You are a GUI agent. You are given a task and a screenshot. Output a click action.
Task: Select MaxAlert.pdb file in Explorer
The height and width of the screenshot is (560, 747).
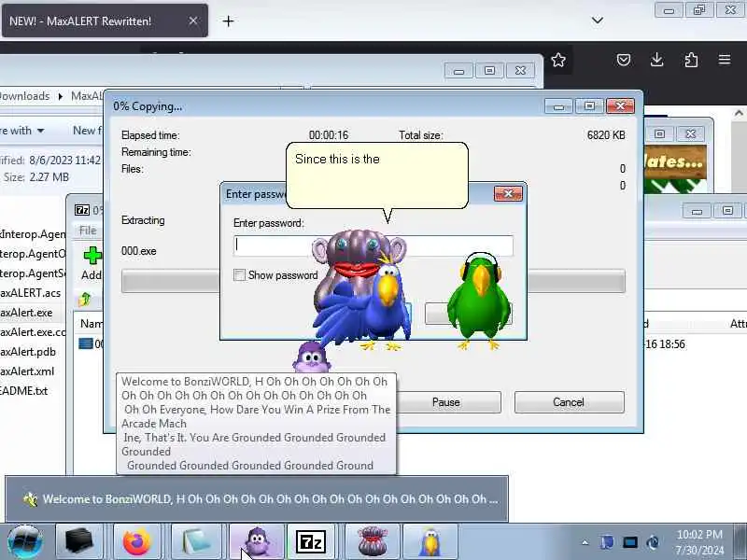tap(28, 352)
